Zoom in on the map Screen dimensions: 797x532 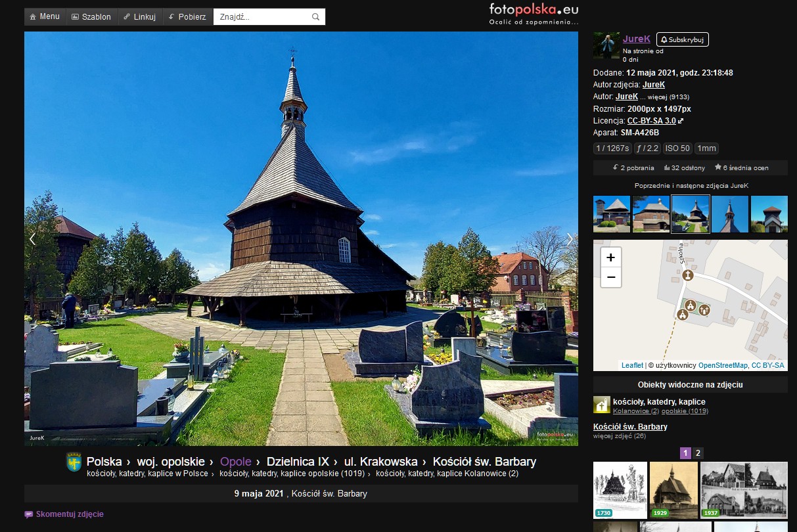point(610,257)
